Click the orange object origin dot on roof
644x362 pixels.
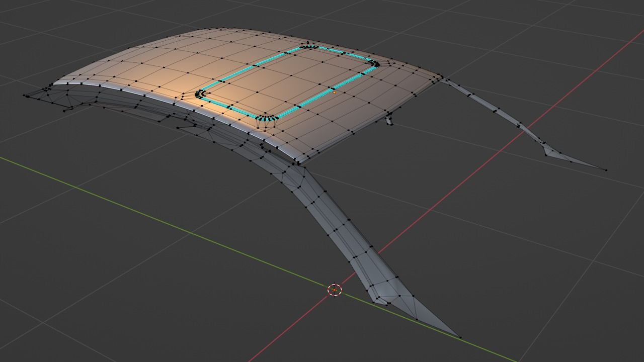point(334,92)
